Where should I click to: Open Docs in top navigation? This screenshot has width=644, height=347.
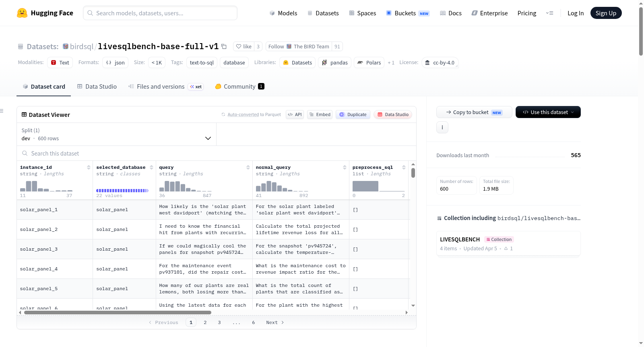(450, 13)
